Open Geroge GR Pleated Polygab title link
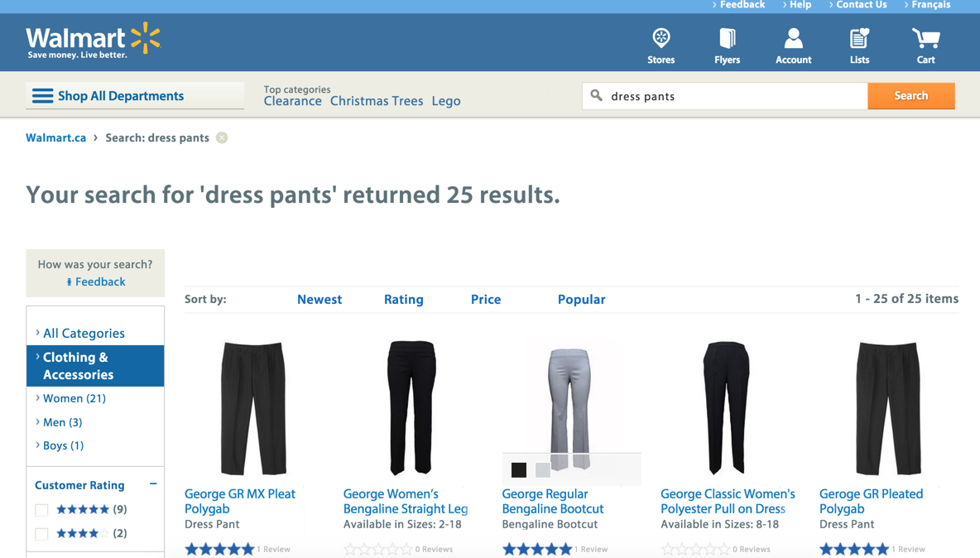Viewport: 980px width, 558px height. coord(871,501)
